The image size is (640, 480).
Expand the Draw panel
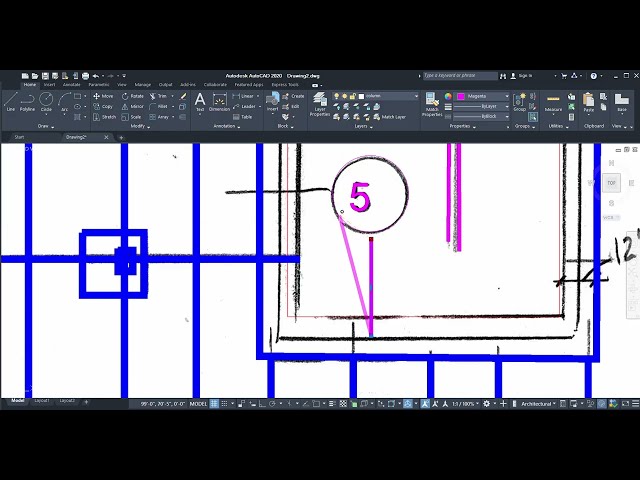45,127
